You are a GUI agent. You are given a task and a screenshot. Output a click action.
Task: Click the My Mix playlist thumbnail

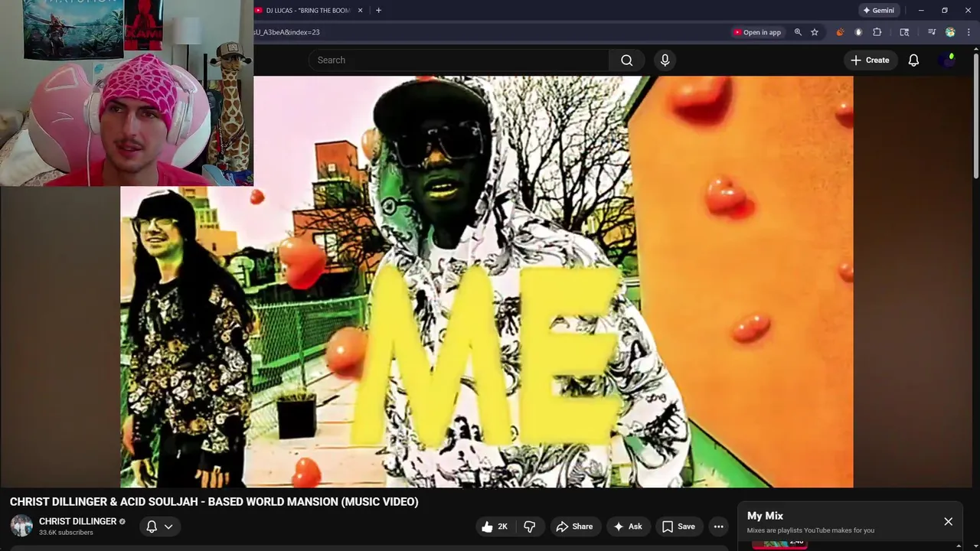tap(779, 543)
